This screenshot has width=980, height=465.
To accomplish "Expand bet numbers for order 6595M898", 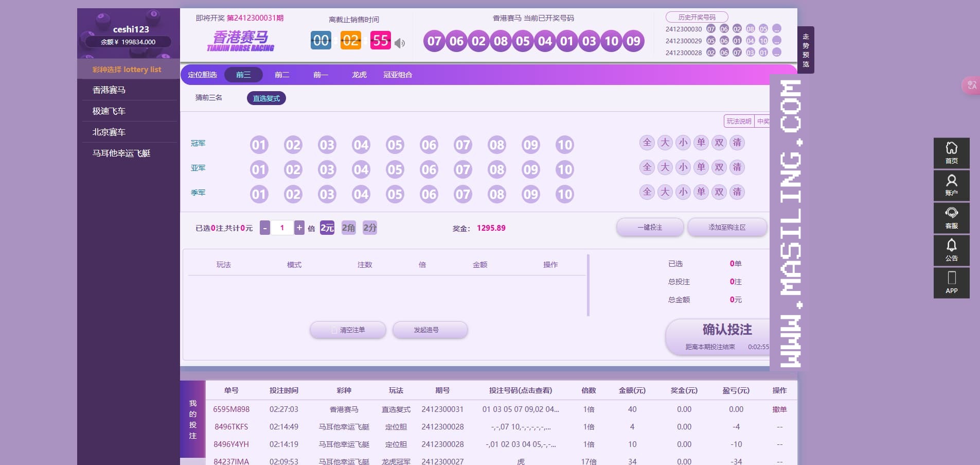I will (521, 409).
